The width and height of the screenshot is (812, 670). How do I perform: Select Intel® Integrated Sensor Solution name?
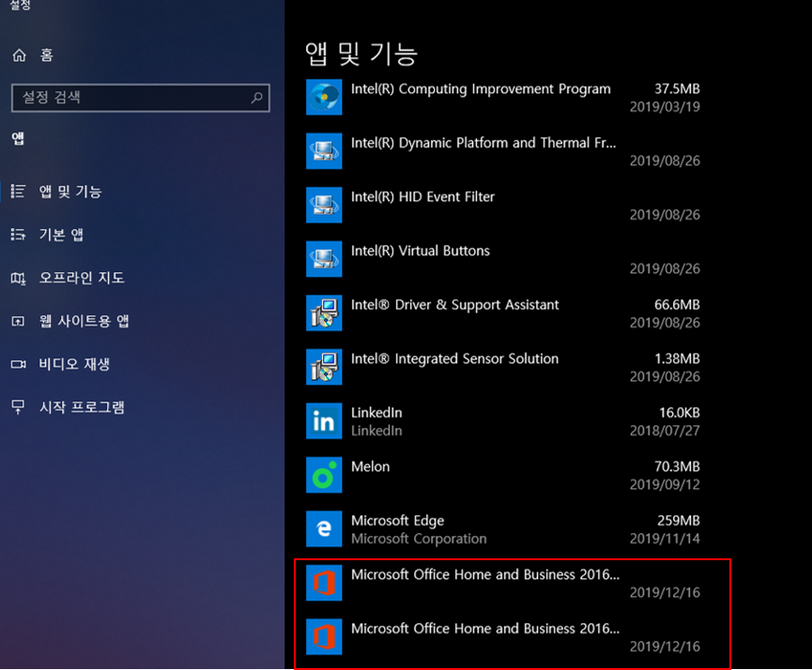pos(454,358)
